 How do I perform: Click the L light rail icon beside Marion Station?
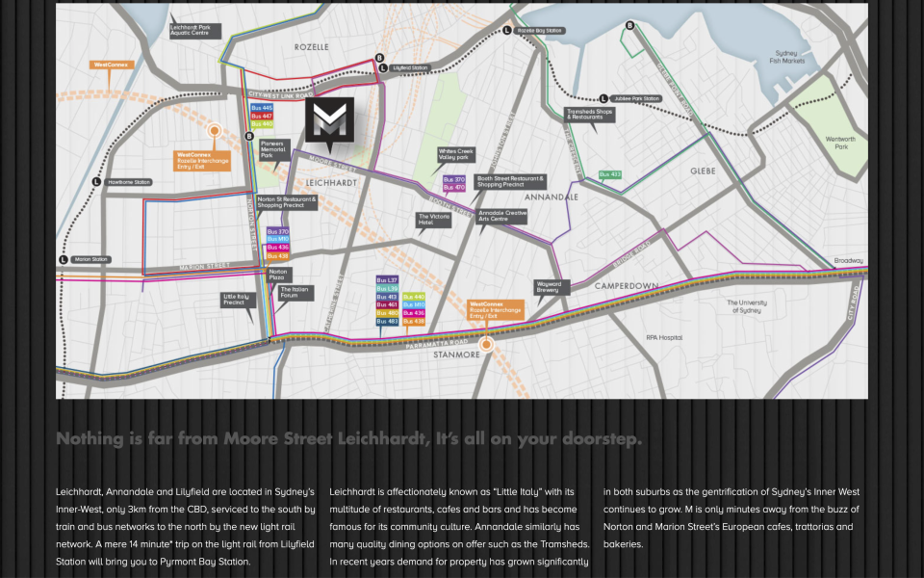(64, 259)
